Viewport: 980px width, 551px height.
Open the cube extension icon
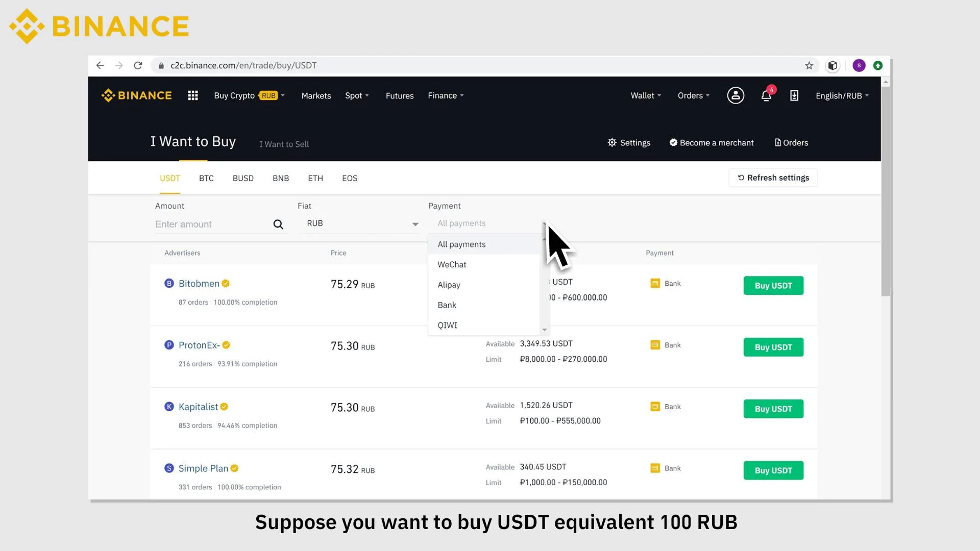[832, 65]
